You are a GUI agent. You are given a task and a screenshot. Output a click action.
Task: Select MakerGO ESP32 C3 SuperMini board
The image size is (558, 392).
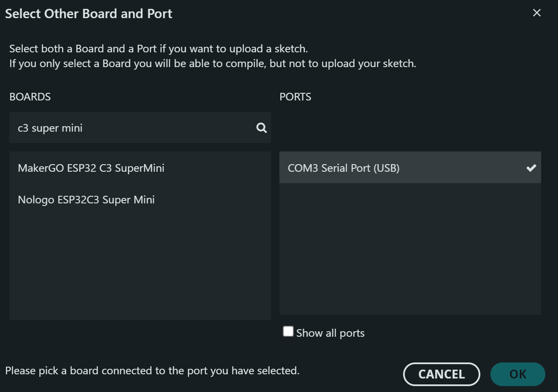(91, 168)
